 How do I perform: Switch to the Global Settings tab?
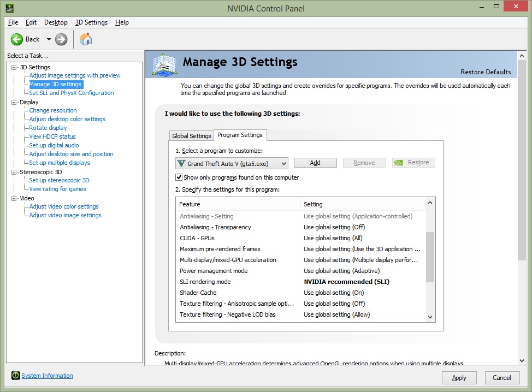click(x=191, y=135)
